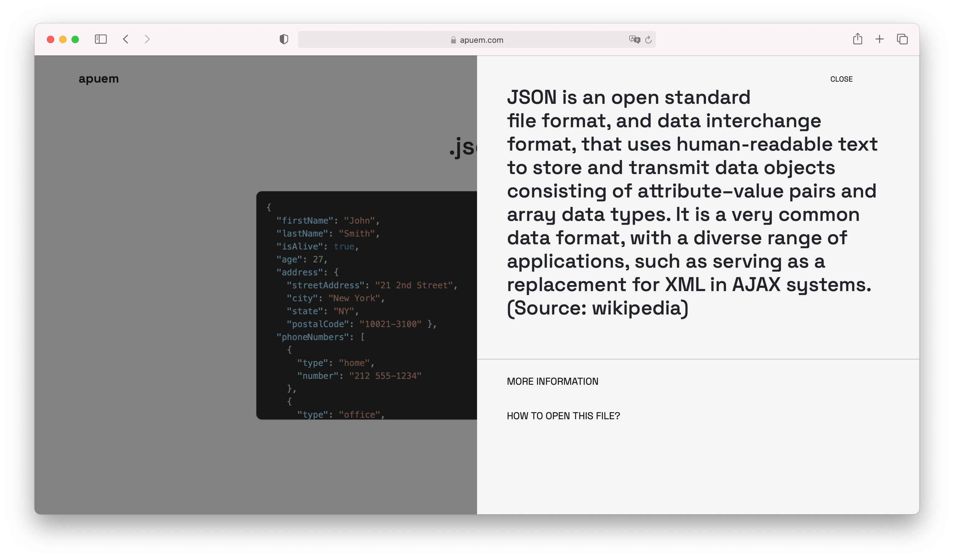This screenshot has width=954, height=560.
Task: Open a new tab with plus icon
Action: pos(879,39)
